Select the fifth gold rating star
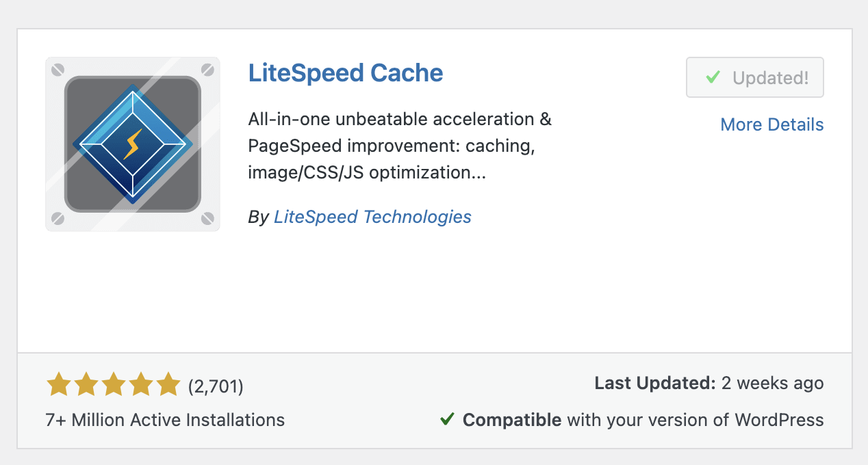868x465 pixels. pyautogui.click(x=168, y=384)
